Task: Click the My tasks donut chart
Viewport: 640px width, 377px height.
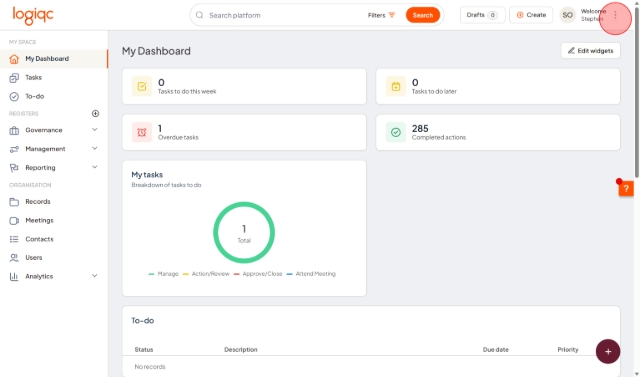Action: tap(244, 233)
